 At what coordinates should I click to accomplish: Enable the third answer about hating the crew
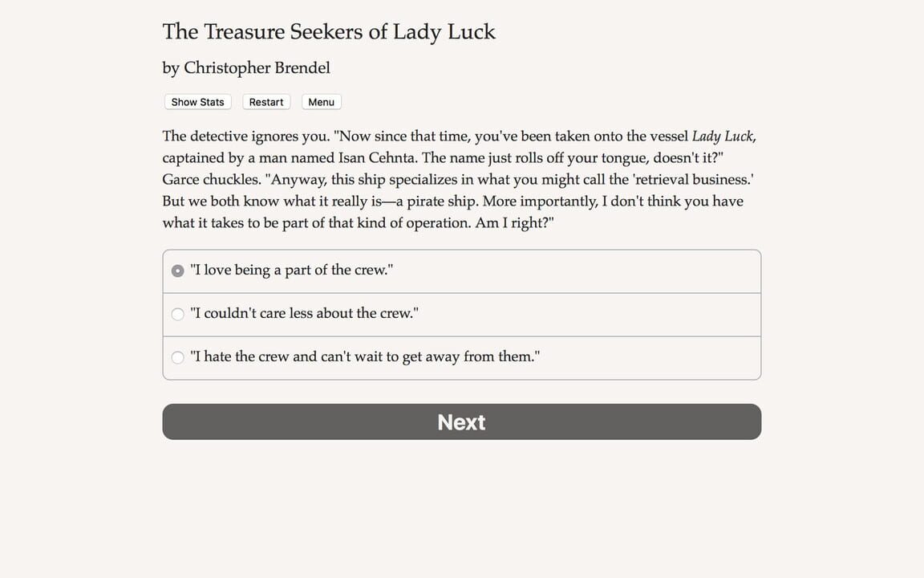177,357
